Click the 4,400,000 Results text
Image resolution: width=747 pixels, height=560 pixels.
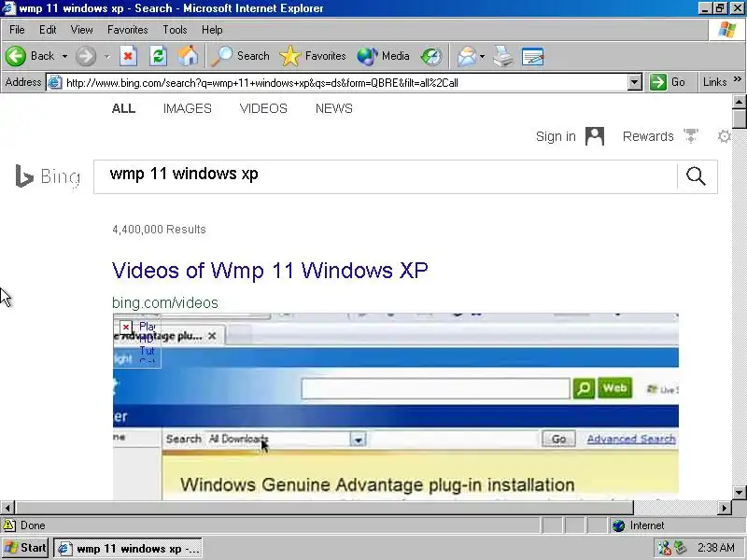tap(159, 230)
